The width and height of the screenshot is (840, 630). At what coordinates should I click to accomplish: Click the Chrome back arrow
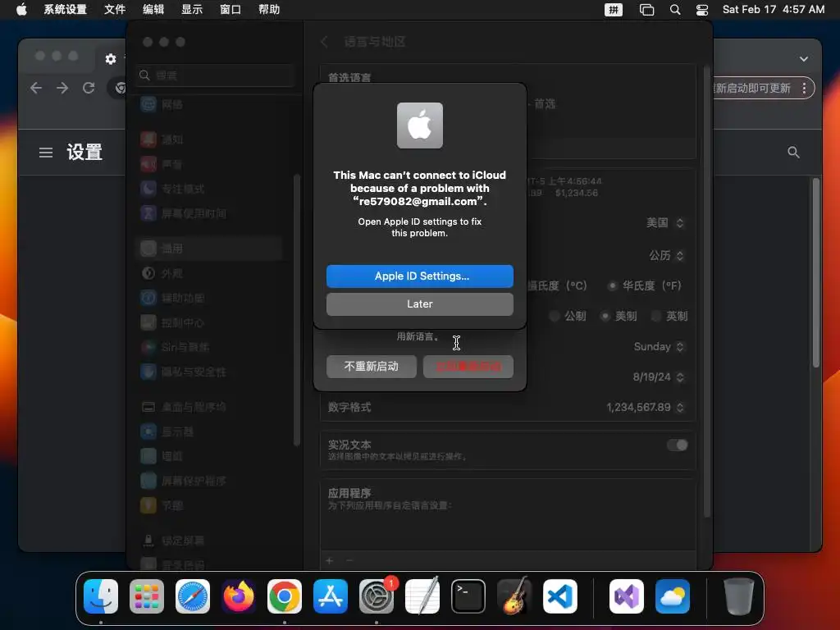pos(36,88)
